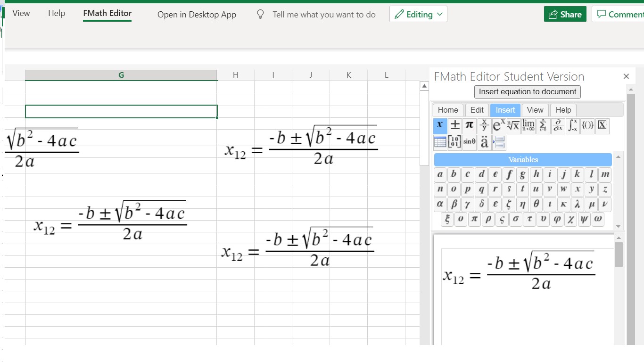Open the fraction x over y templates
Screen dimensions: 644x362
[x=484, y=125]
